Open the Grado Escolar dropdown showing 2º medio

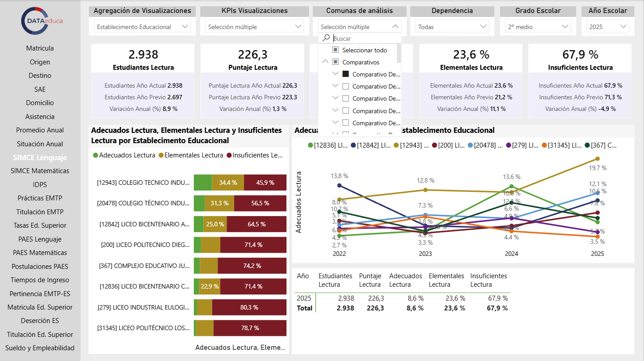[x=538, y=27]
